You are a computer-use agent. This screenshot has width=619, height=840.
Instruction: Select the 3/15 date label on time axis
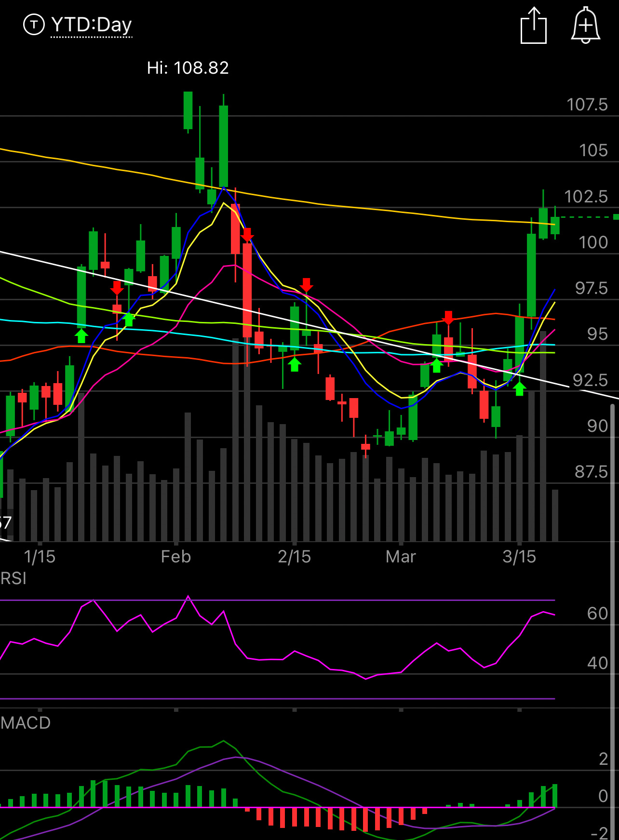coord(519,557)
